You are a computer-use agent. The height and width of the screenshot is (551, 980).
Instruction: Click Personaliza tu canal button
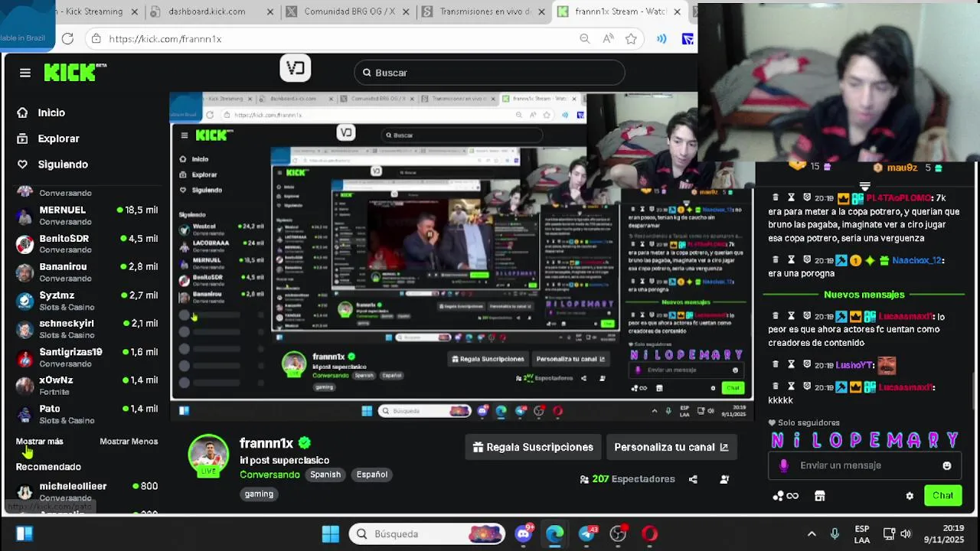pos(671,447)
